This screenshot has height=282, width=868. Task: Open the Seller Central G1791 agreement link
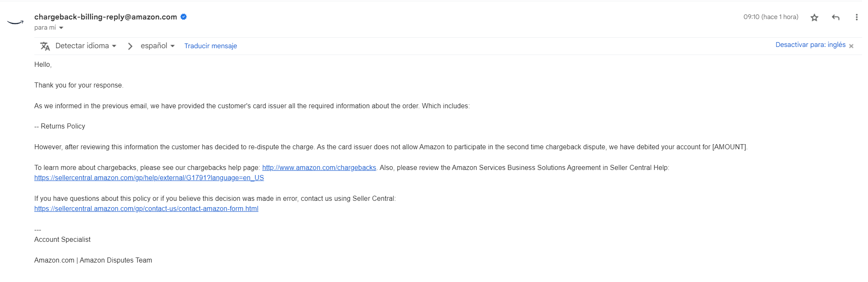tap(149, 178)
